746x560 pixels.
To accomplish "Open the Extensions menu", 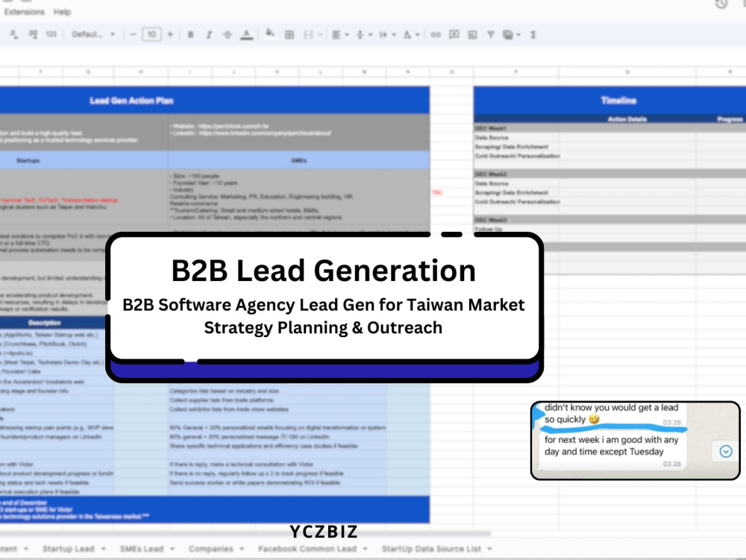I will click(25, 12).
